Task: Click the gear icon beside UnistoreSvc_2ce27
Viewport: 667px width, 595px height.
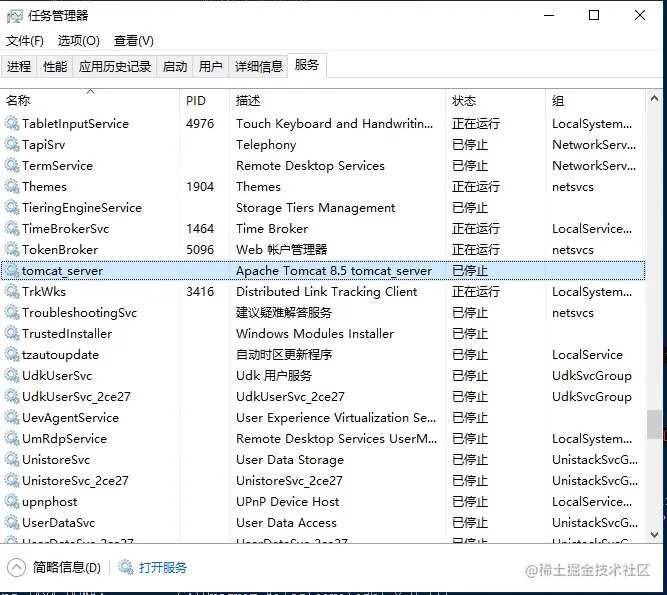Action: pos(12,481)
